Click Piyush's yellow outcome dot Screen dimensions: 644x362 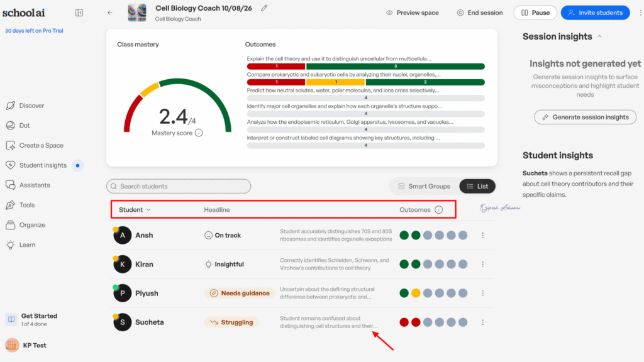pos(416,293)
